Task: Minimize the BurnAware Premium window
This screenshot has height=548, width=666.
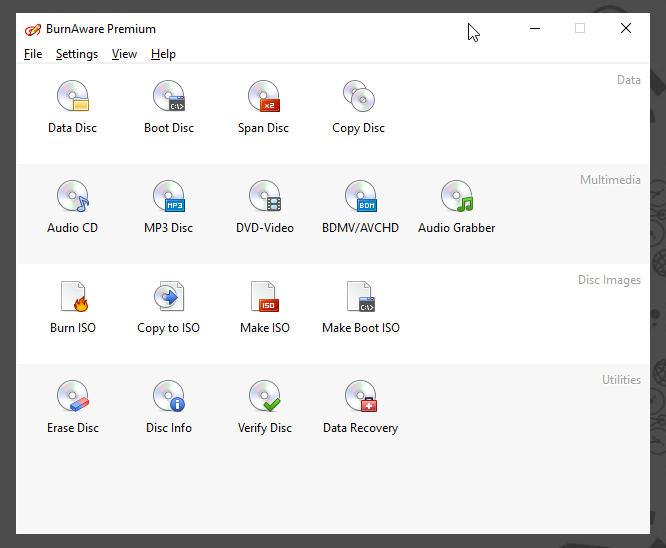Action: coord(535,28)
